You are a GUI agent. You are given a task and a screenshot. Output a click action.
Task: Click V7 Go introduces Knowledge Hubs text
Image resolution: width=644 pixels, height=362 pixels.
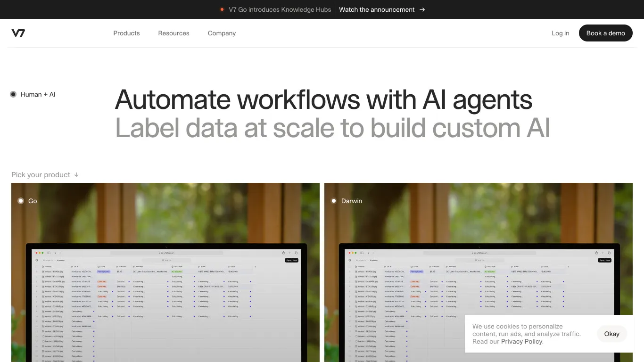coord(280,9)
